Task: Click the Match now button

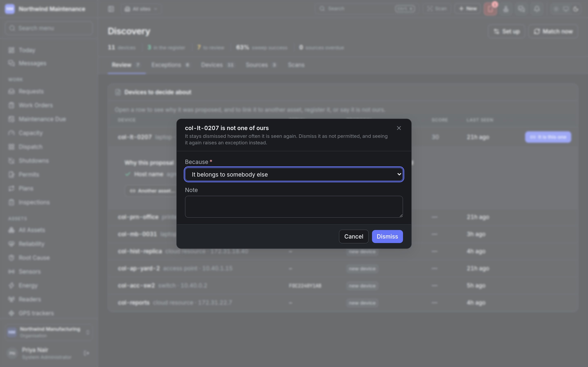Action: point(553,31)
